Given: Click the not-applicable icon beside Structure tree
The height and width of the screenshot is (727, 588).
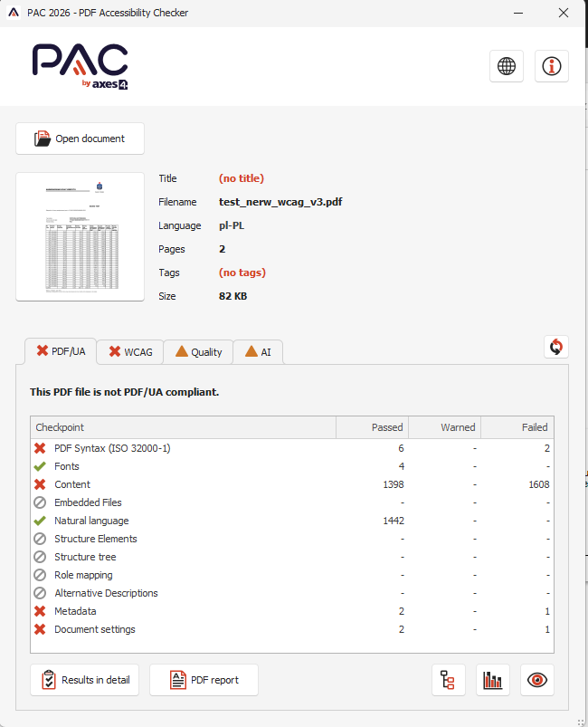Looking at the screenshot, I should tap(40, 557).
